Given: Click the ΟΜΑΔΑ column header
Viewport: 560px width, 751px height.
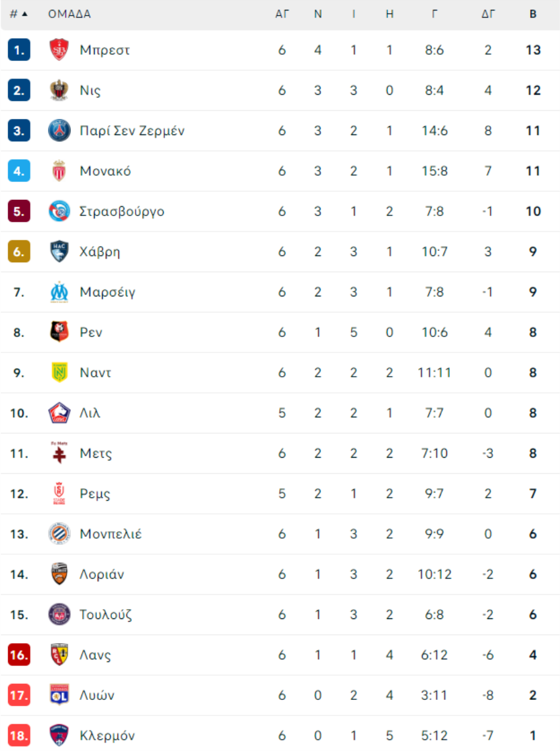Looking at the screenshot, I should [70, 14].
